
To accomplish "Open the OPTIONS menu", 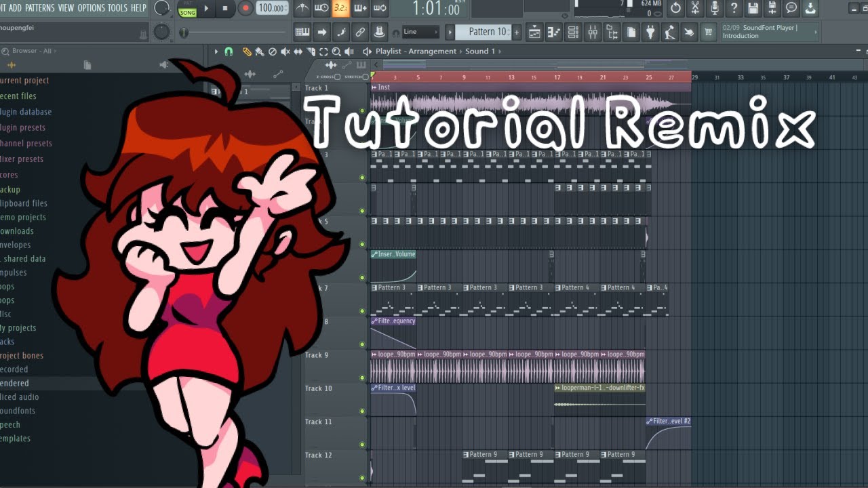I will pyautogui.click(x=91, y=8).
